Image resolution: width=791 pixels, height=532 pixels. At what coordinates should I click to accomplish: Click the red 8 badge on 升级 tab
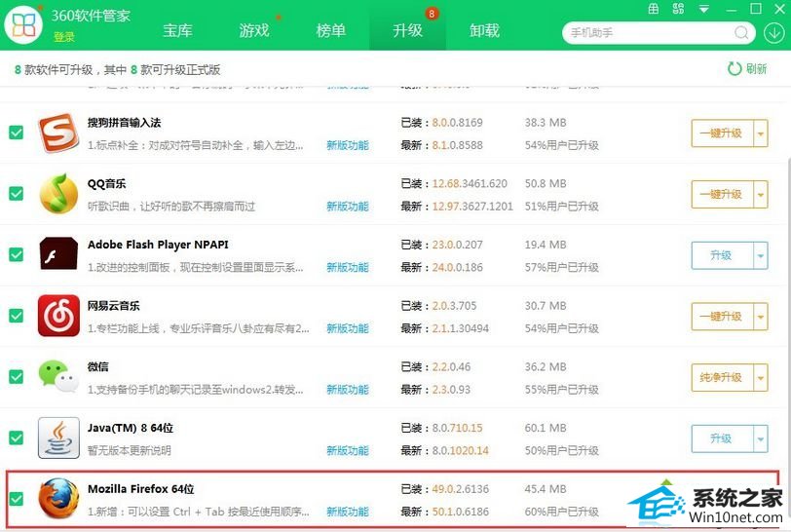click(432, 14)
